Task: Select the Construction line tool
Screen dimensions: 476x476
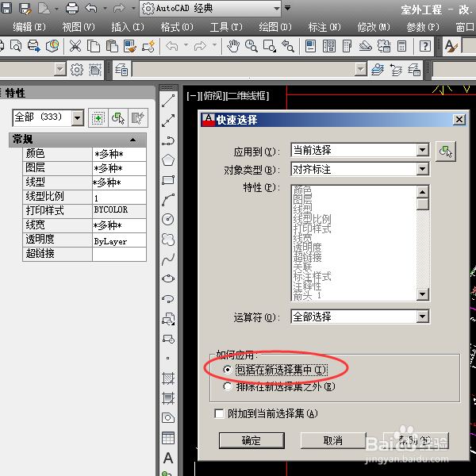Action: (168, 121)
